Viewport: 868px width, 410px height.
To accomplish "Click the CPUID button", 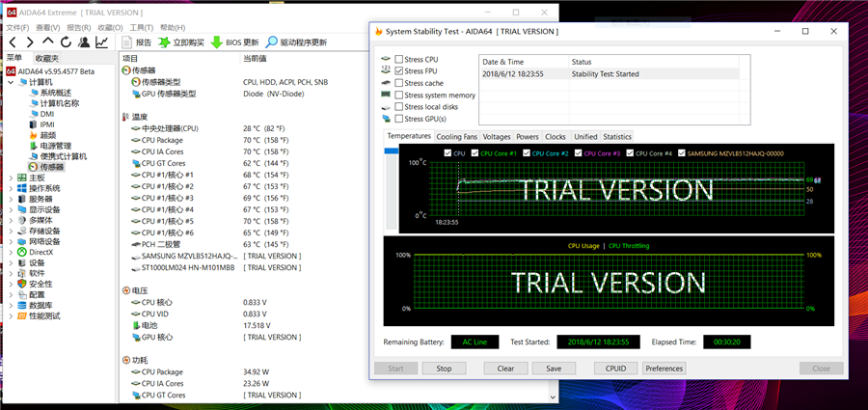I will [615, 369].
